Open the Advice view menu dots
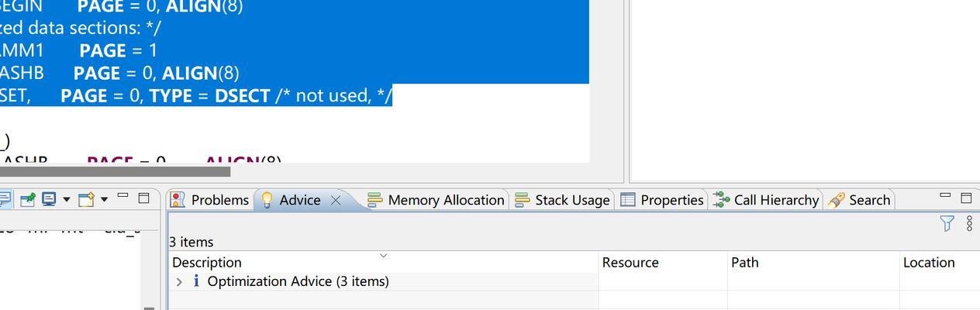 click(970, 224)
